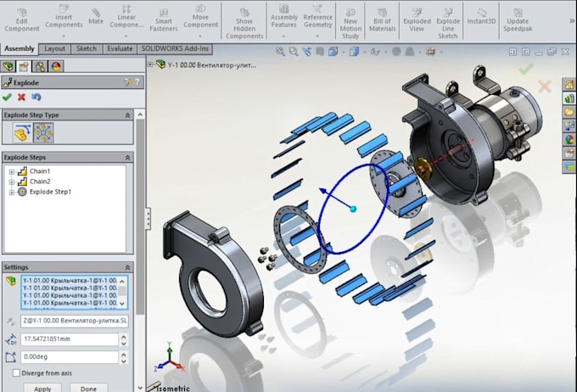Click explode distance field 17.54721851mm
Viewport: 577px width, 392px height.
click(70, 339)
